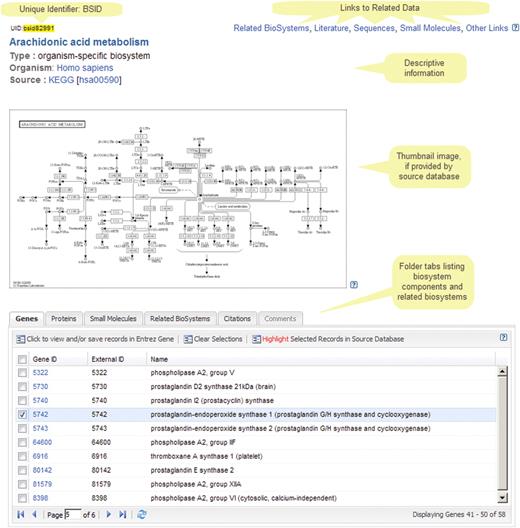Check the box for gene 5322
The image size is (520, 528).
click(22, 372)
